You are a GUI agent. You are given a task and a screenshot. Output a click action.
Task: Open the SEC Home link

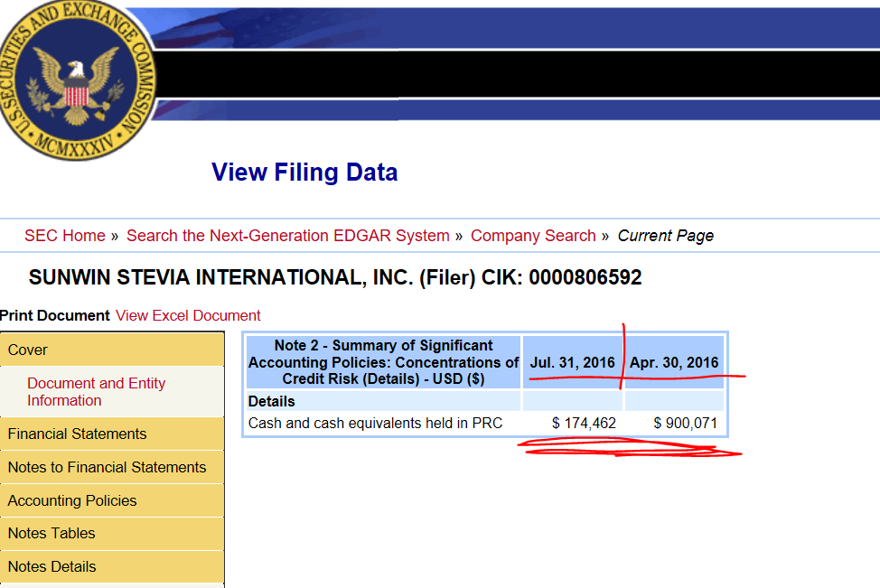(65, 236)
